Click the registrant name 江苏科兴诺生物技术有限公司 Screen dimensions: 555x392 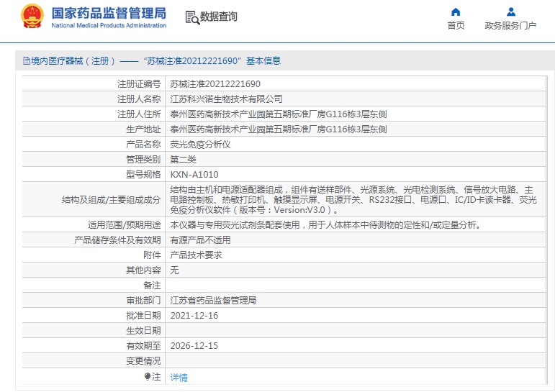[226, 99]
